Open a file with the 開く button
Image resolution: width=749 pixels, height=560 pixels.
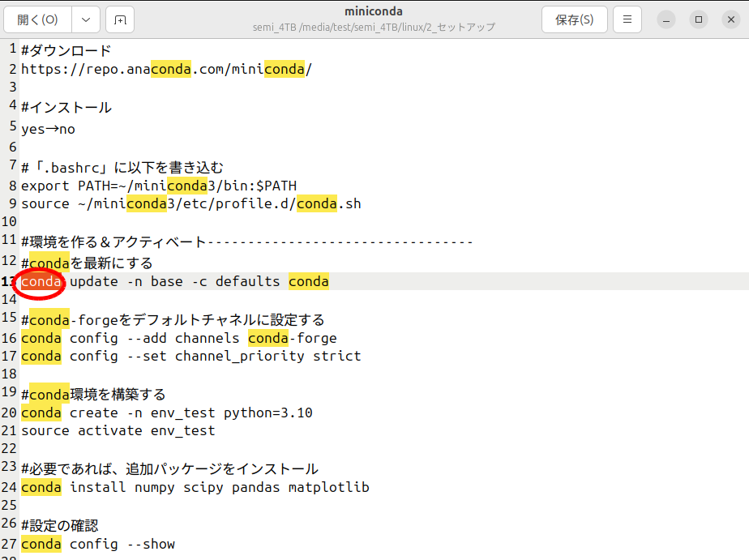(38, 19)
